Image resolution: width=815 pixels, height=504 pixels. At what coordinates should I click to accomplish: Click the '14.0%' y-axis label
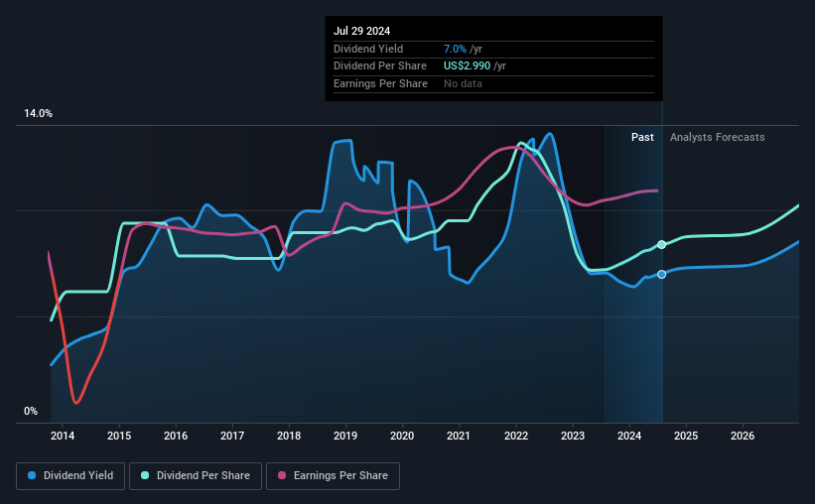click(38, 113)
